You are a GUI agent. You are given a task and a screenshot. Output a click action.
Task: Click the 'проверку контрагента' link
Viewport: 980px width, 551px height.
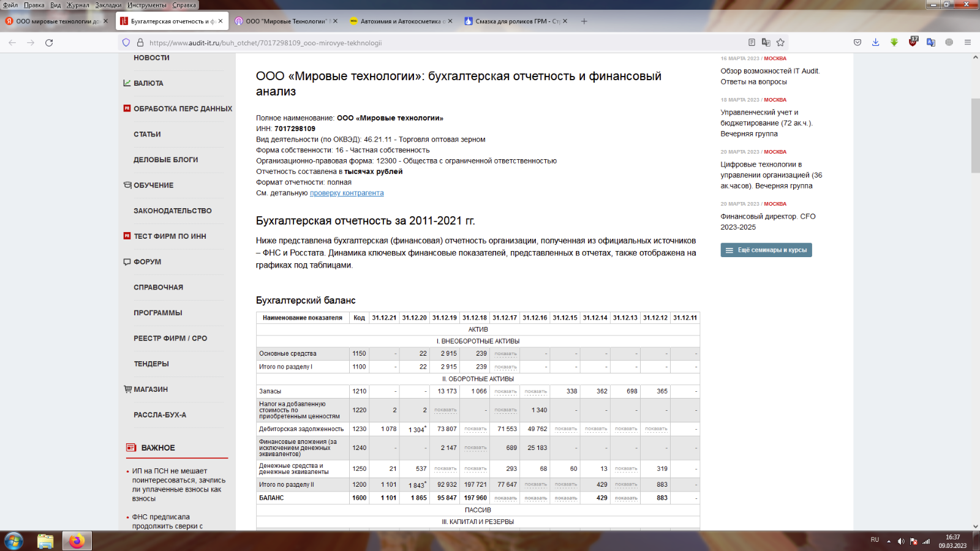(x=347, y=193)
